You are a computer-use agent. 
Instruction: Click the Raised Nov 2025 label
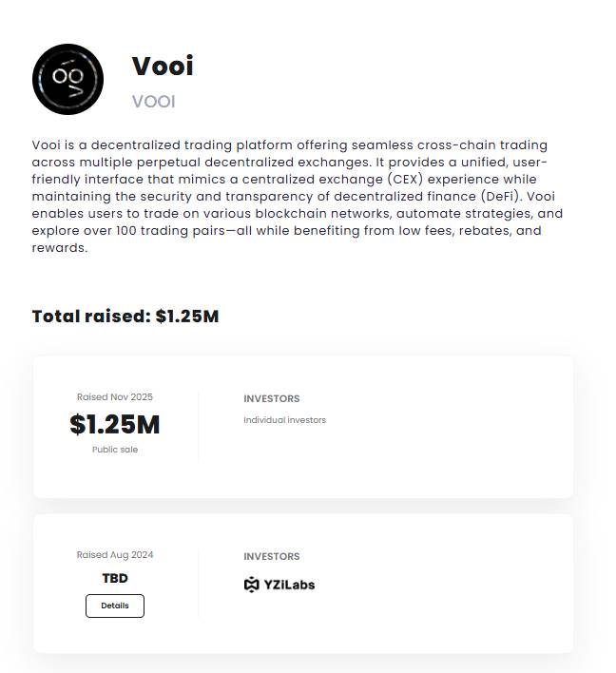click(x=115, y=397)
